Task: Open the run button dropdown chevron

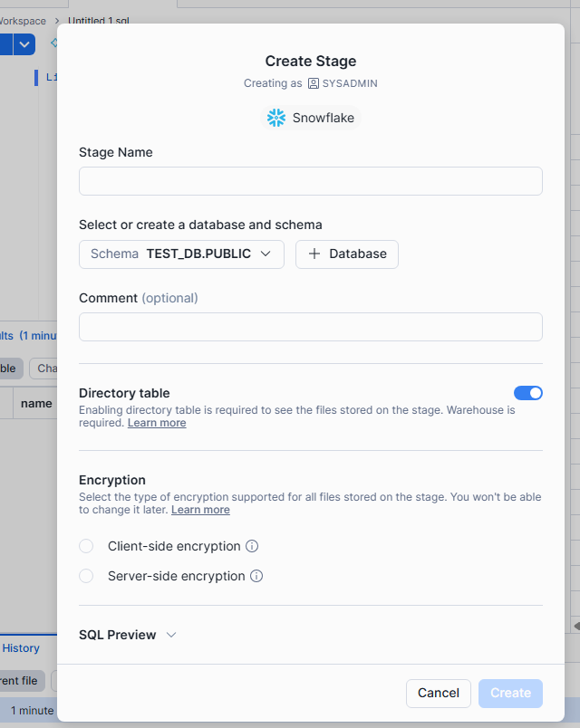Action: pyautogui.click(x=24, y=43)
